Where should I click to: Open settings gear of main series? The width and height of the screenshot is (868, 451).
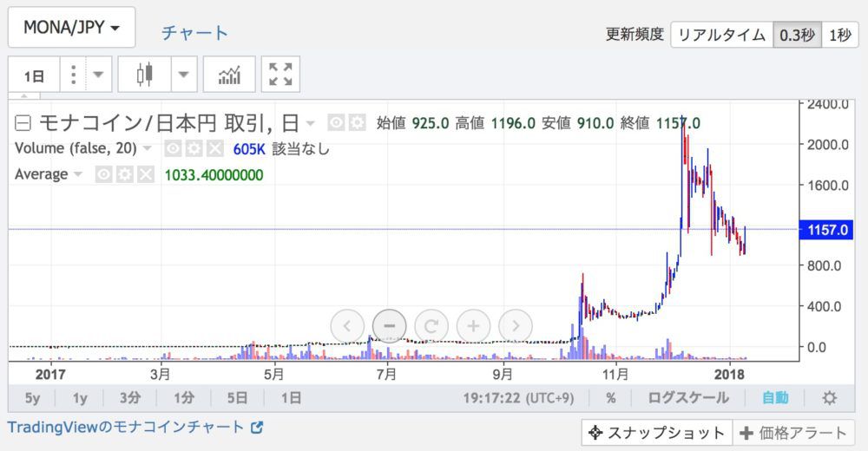click(x=357, y=122)
